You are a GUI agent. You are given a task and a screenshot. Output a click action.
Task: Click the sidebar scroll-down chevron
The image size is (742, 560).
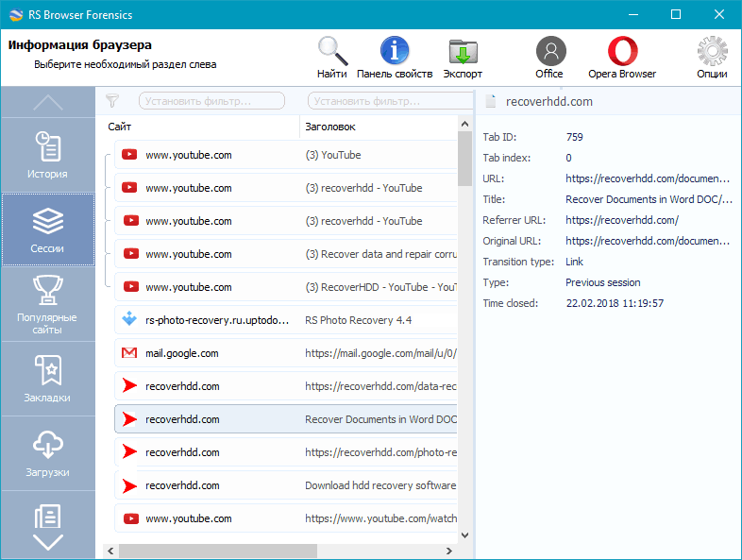(x=48, y=542)
